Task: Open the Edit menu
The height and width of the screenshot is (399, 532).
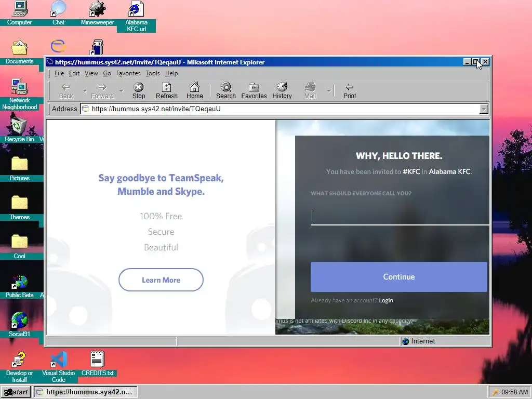Action: point(74,73)
